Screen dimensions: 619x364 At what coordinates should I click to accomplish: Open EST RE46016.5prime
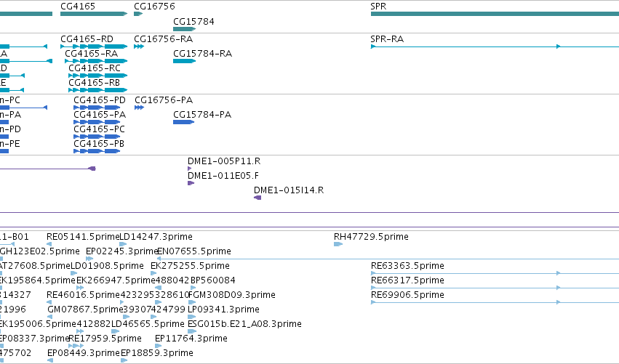coord(83,296)
